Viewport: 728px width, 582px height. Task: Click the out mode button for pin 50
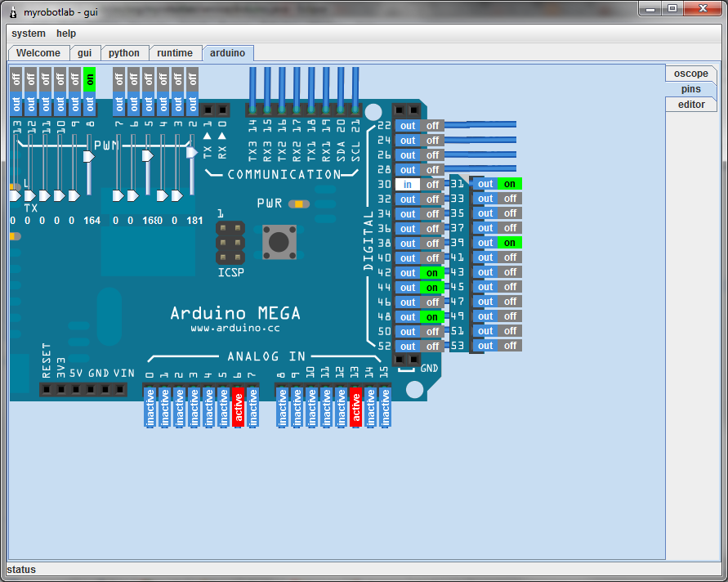(x=408, y=331)
